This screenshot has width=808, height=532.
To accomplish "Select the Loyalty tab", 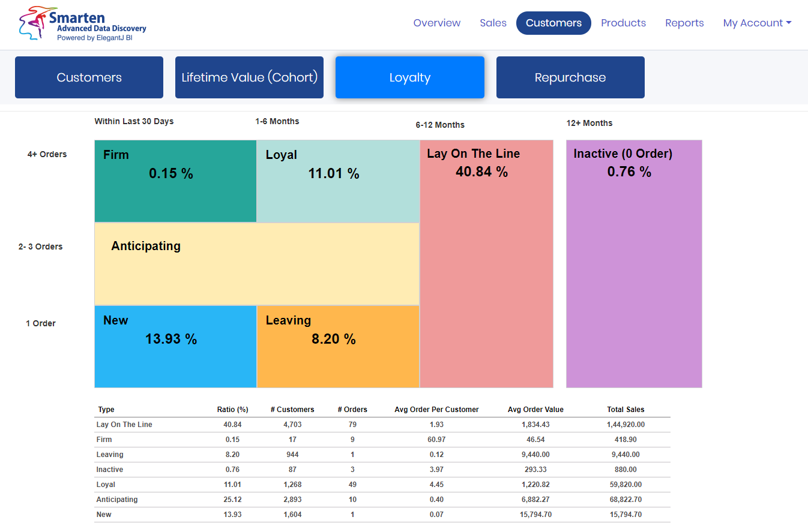I will 410,77.
